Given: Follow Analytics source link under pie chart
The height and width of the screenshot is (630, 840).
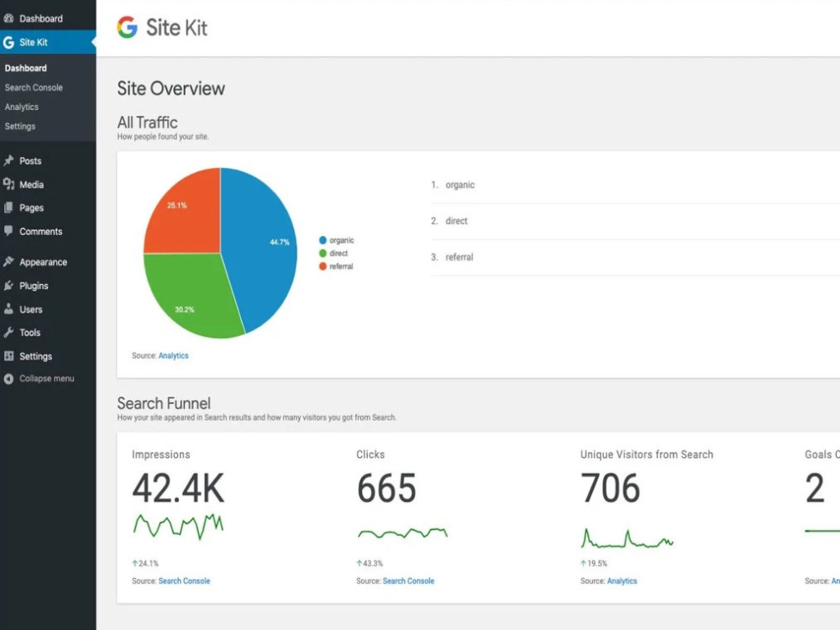Looking at the screenshot, I should [x=173, y=355].
